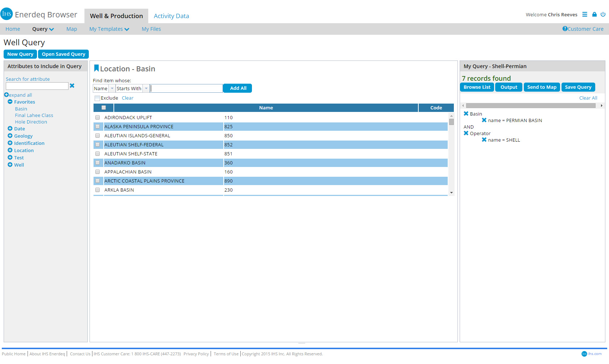The image size is (609, 364).
Task: Click the padlock icon in header
Action: pos(594,14)
